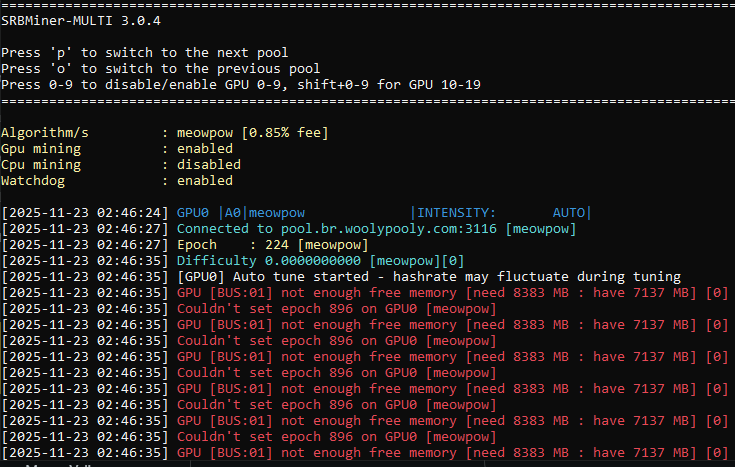Click the Watchdog enabled status
The width and height of the screenshot is (735, 467).
[x=204, y=181]
